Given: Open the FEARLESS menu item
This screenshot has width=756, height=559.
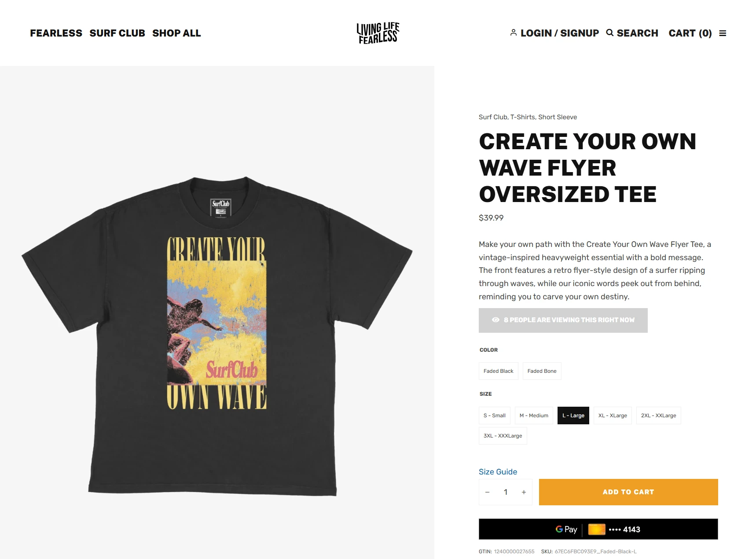Looking at the screenshot, I should (56, 33).
